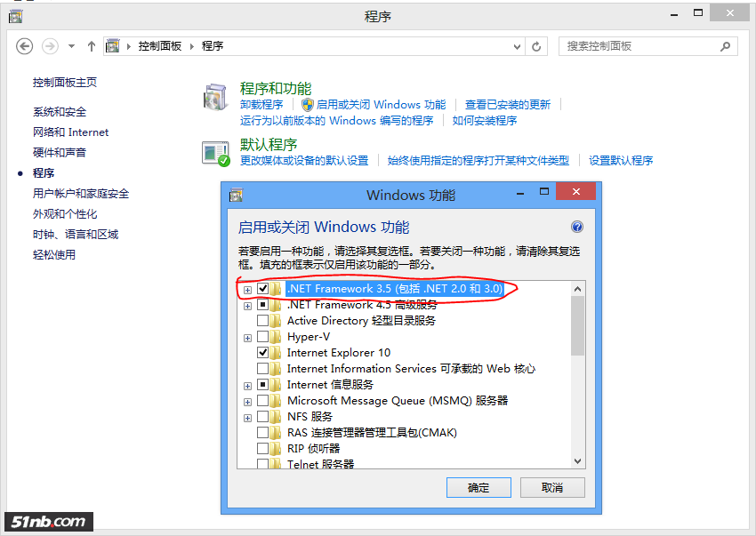Click 运行为以前版本的 Windows 编写的程序 link
Image resolution: width=756 pixels, height=536 pixels.
tap(336, 121)
